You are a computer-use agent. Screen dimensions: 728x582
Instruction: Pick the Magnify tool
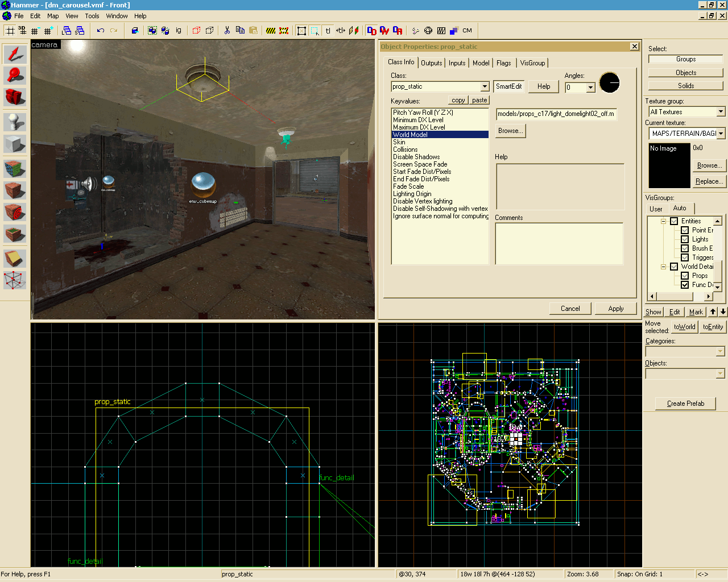click(x=15, y=76)
